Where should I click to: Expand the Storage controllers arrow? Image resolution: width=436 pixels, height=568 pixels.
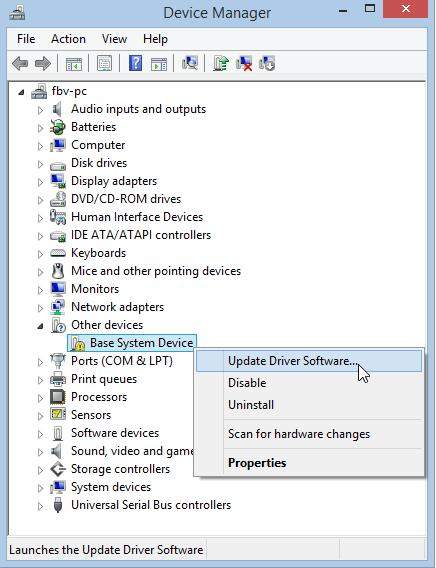coord(41,470)
